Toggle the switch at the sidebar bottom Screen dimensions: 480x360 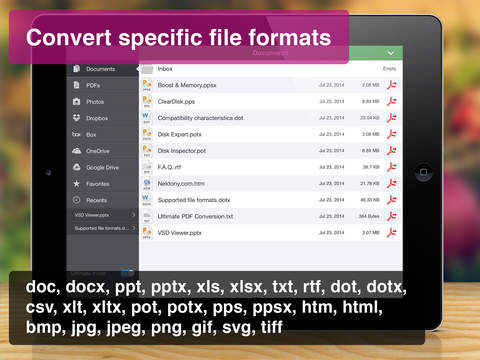pos(127,274)
